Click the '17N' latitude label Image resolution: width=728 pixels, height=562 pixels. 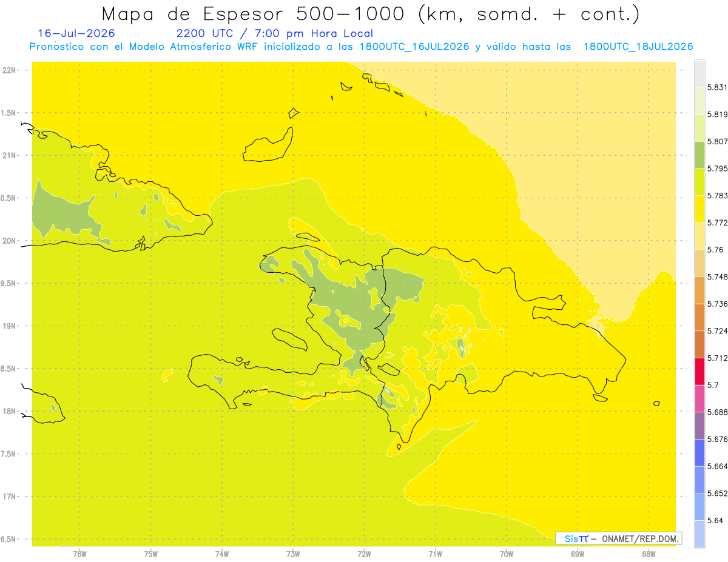[x=10, y=497]
